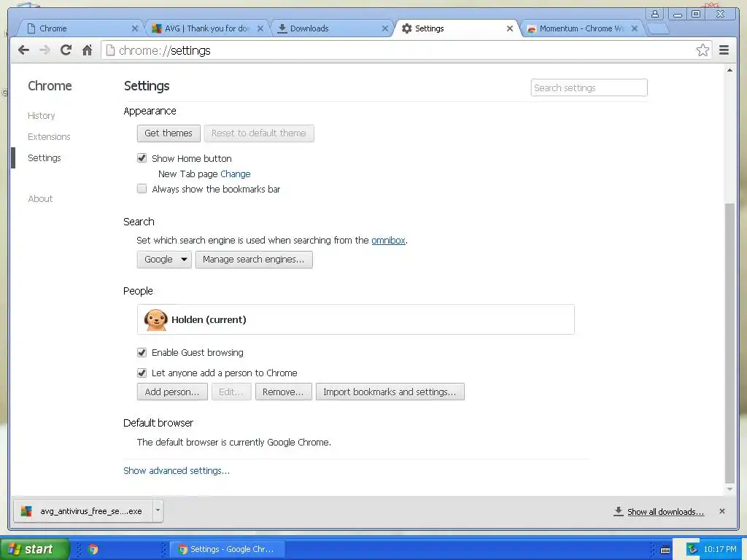Click the AVG installer file icon in download bar
Viewport: 747px width, 560px height.
[27, 511]
